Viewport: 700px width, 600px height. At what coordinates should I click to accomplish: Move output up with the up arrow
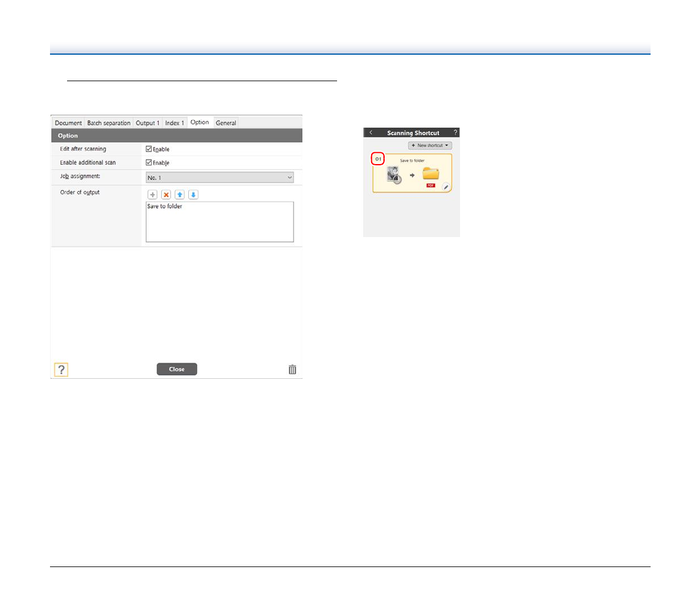coord(180,195)
